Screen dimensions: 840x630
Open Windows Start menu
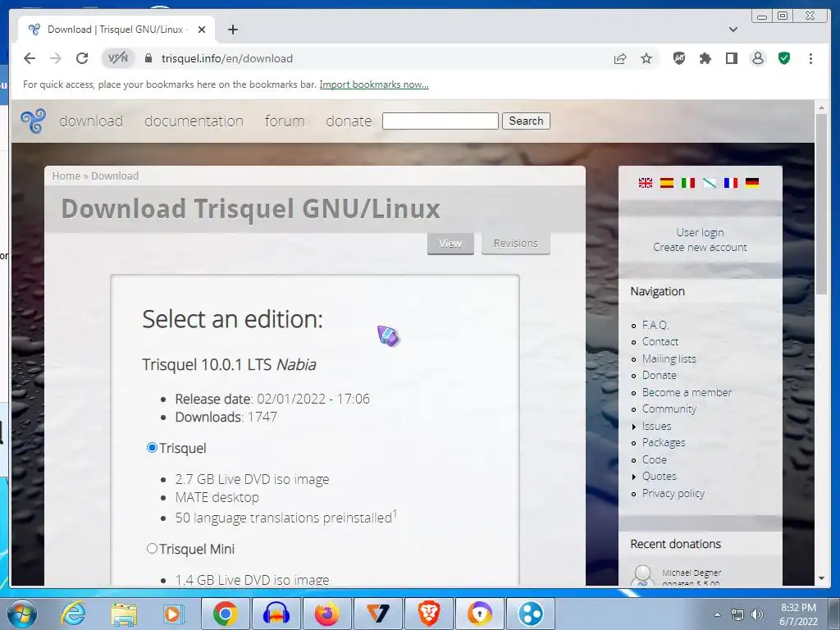(21, 614)
